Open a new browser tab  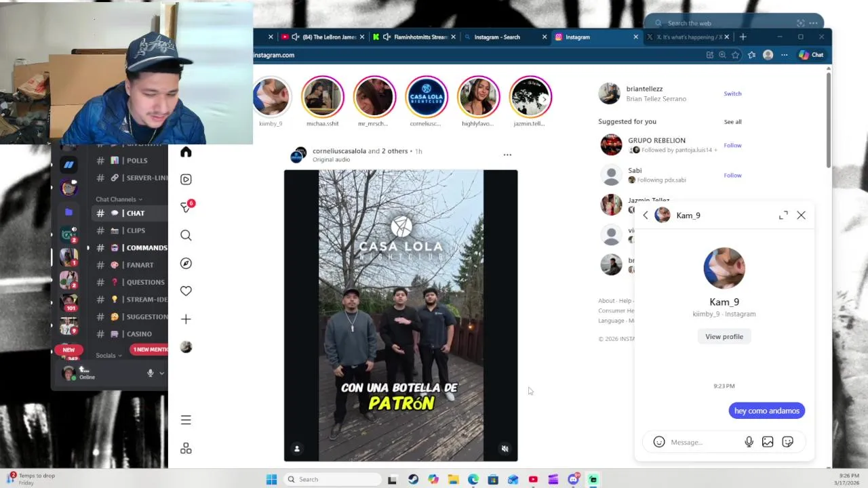[743, 37]
